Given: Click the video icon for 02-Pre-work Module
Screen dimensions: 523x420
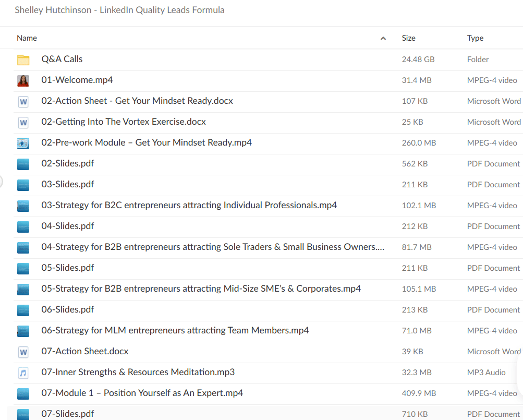Looking at the screenshot, I should pos(23,143).
